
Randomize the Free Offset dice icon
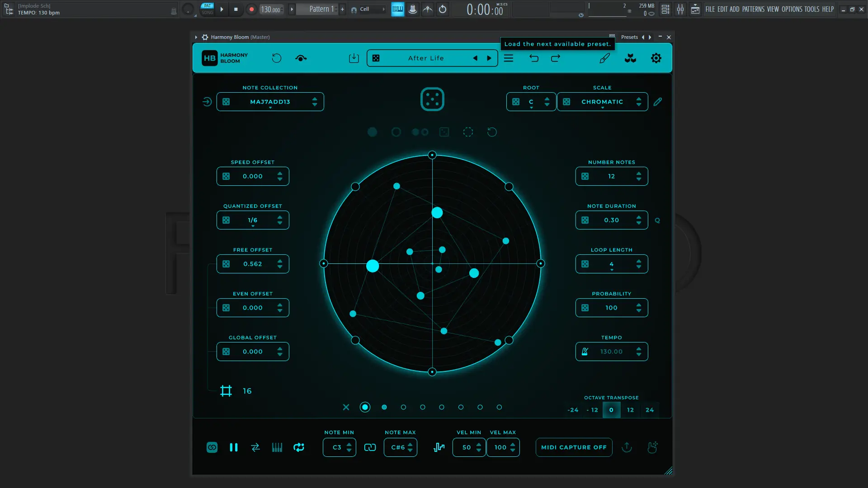click(x=226, y=264)
